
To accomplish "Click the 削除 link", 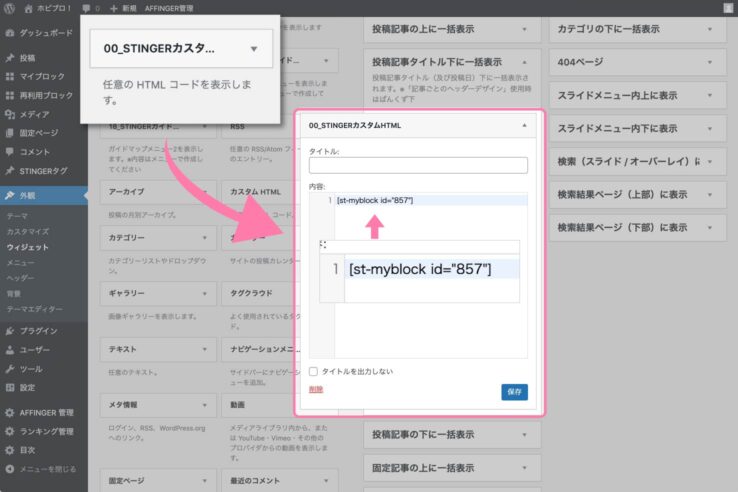I will pyautogui.click(x=316, y=389).
